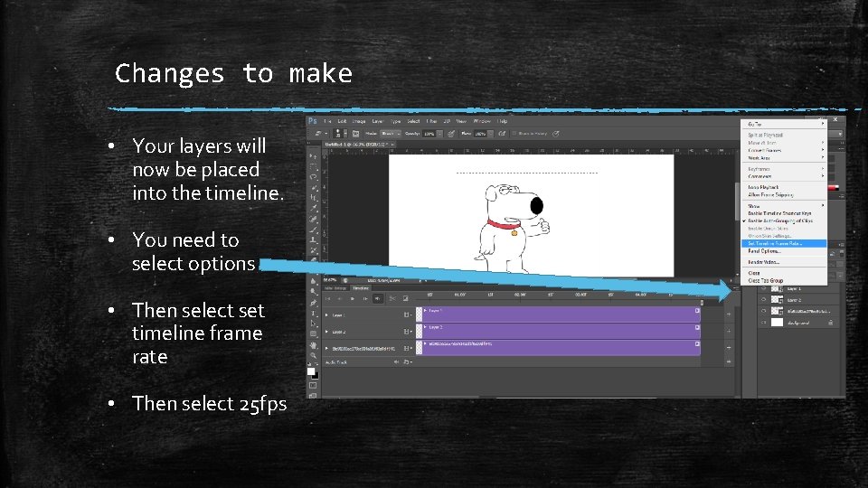Choose Panel Options from flyout menu
The image size is (868, 488).
pos(784,251)
